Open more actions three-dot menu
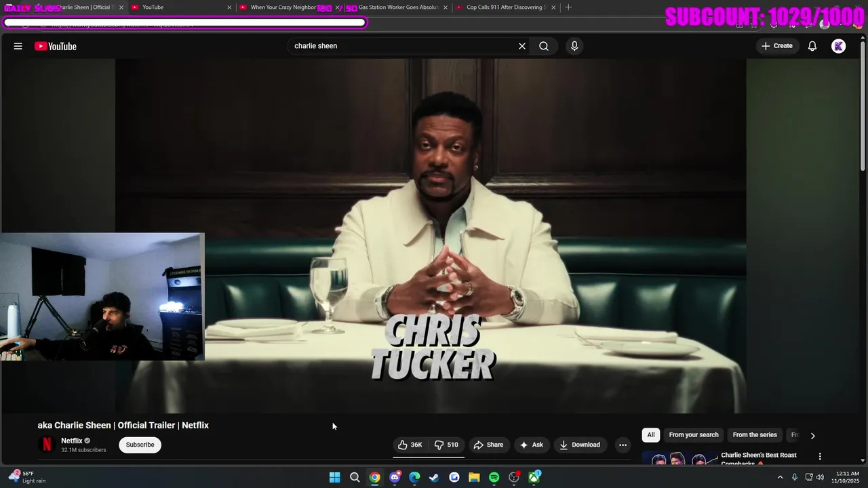The height and width of the screenshot is (488, 868). point(623,445)
